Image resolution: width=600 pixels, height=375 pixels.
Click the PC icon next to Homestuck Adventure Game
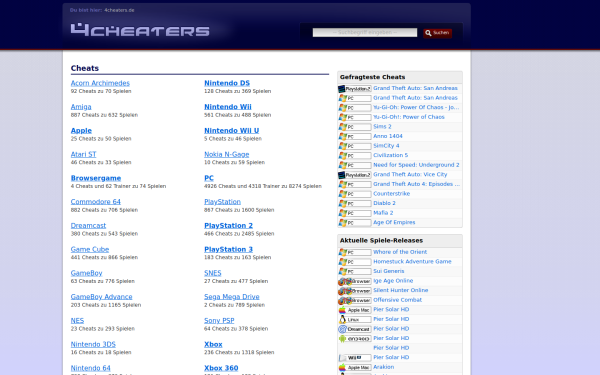[x=355, y=262]
